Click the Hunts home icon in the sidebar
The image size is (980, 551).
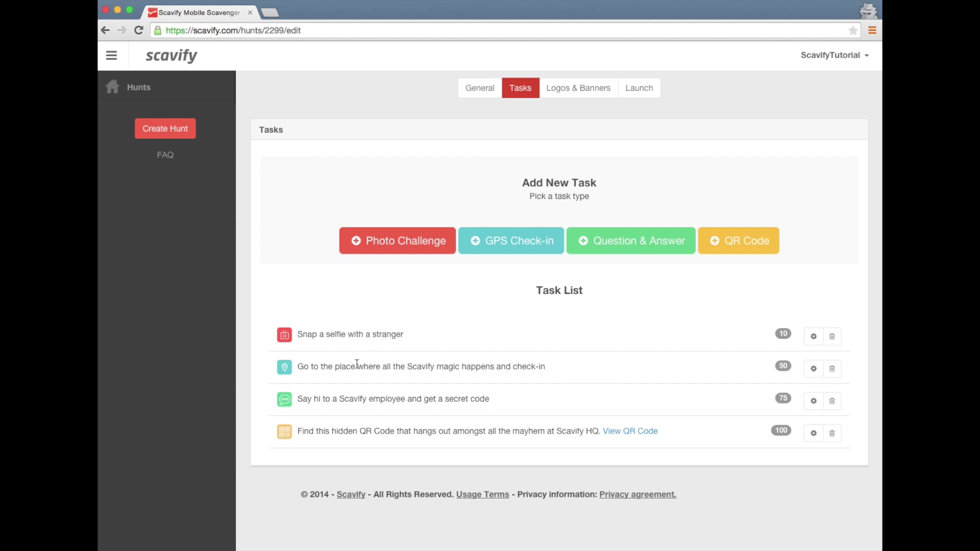(112, 87)
